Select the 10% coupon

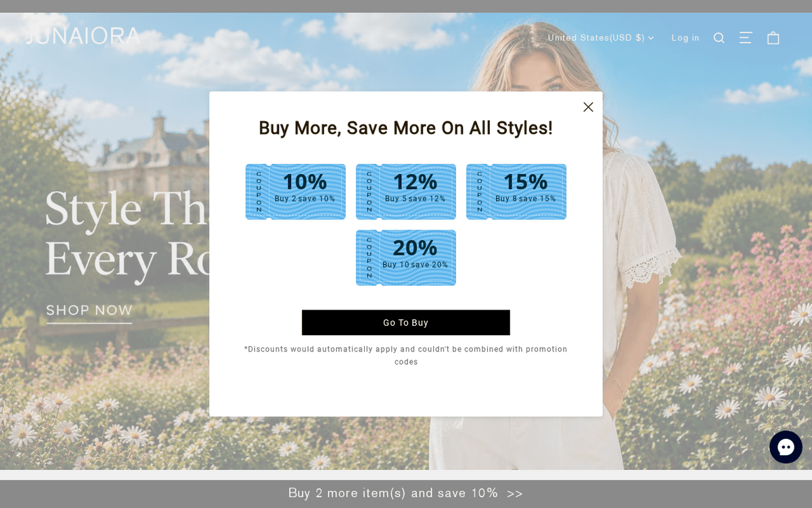point(296,192)
